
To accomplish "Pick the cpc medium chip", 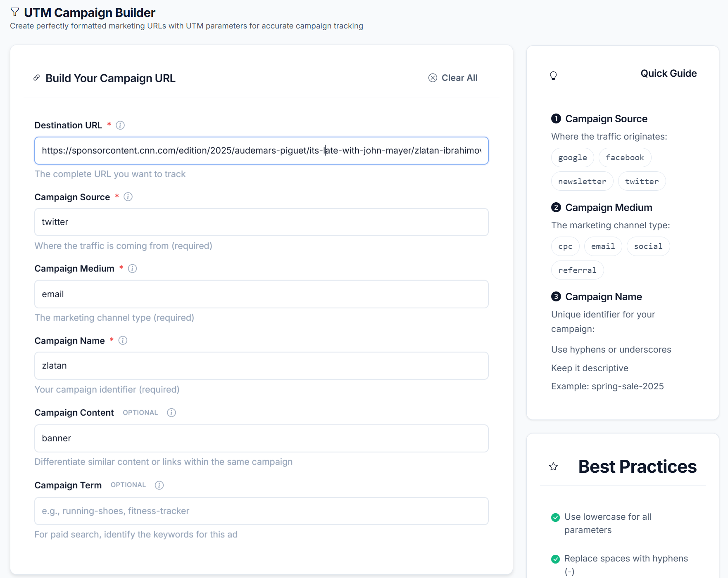I will pyautogui.click(x=565, y=246).
